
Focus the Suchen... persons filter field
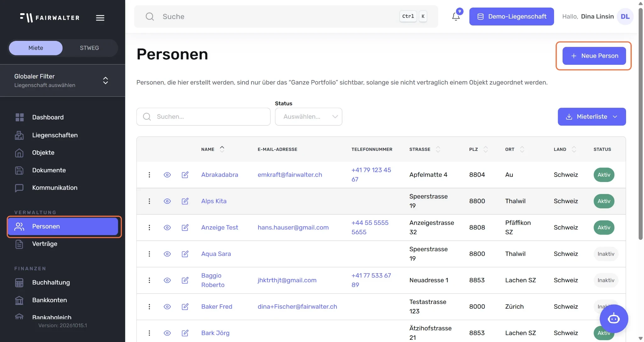[203, 117]
